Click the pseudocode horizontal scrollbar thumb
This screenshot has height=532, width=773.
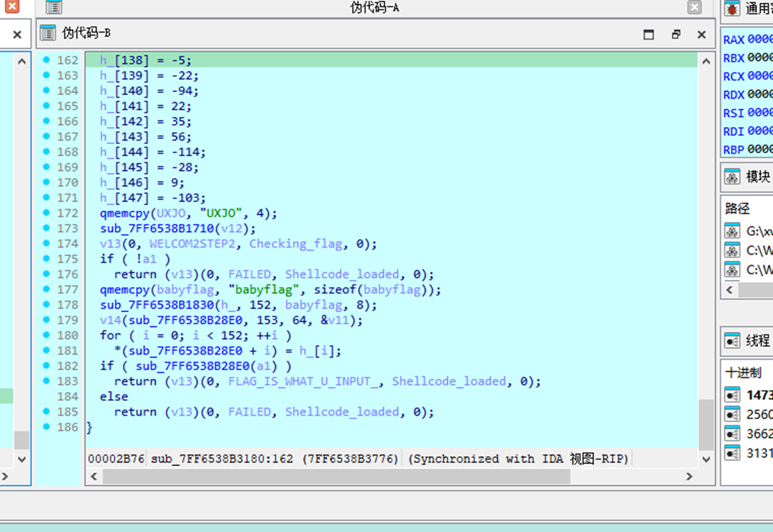pyautogui.click(x=336, y=477)
